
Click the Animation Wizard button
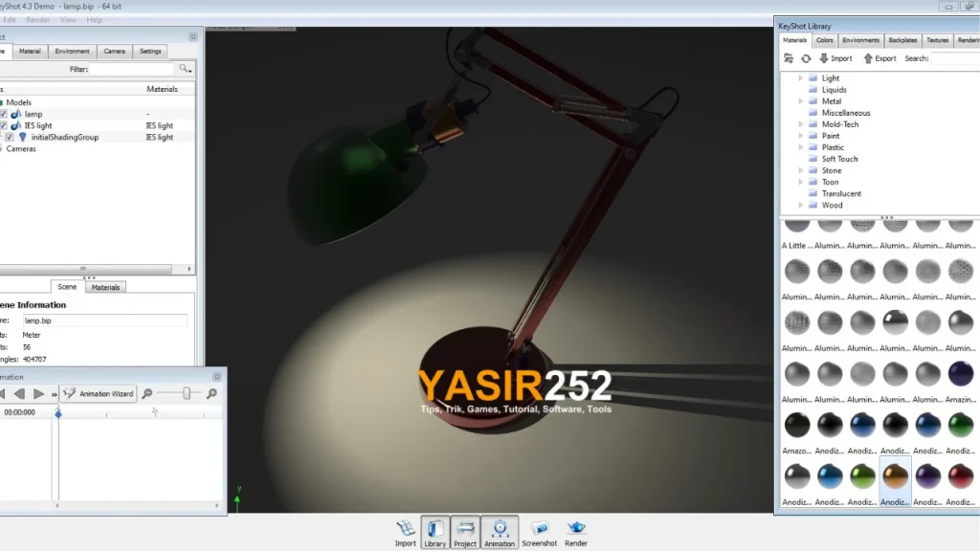pyautogui.click(x=99, y=393)
